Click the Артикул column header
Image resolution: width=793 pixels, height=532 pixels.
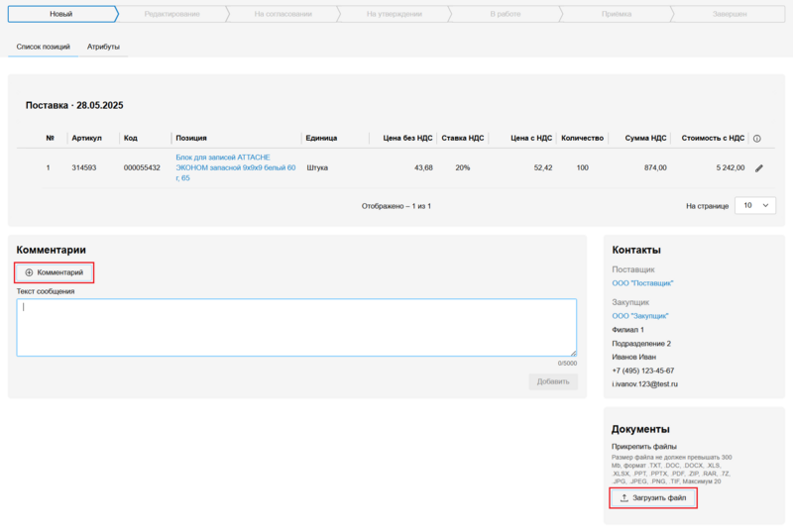coord(87,139)
